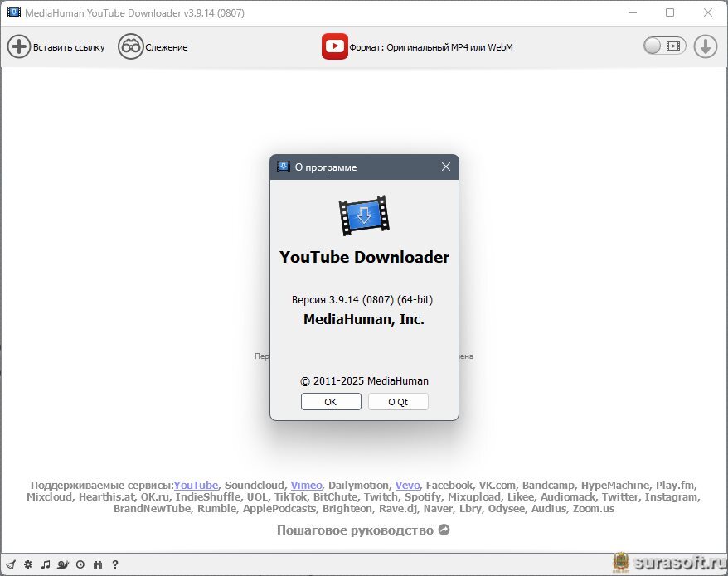Click the О программе dialog title

(x=326, y=167)
